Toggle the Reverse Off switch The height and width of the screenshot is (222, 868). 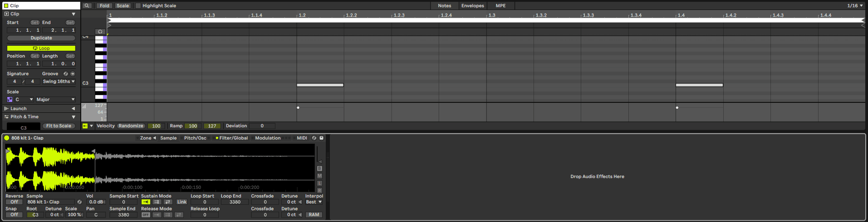coord(14,202)
